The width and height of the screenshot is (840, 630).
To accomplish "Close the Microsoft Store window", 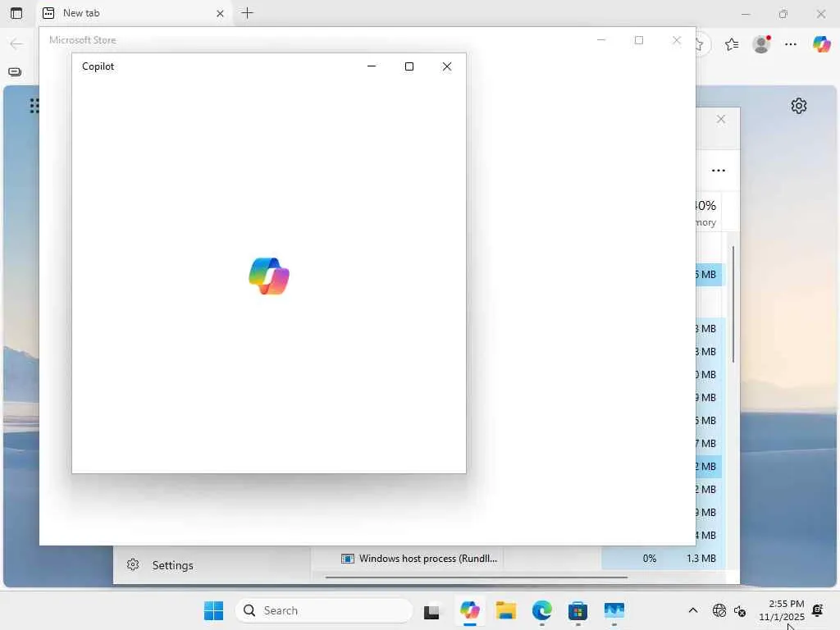I will pos(677,40).
